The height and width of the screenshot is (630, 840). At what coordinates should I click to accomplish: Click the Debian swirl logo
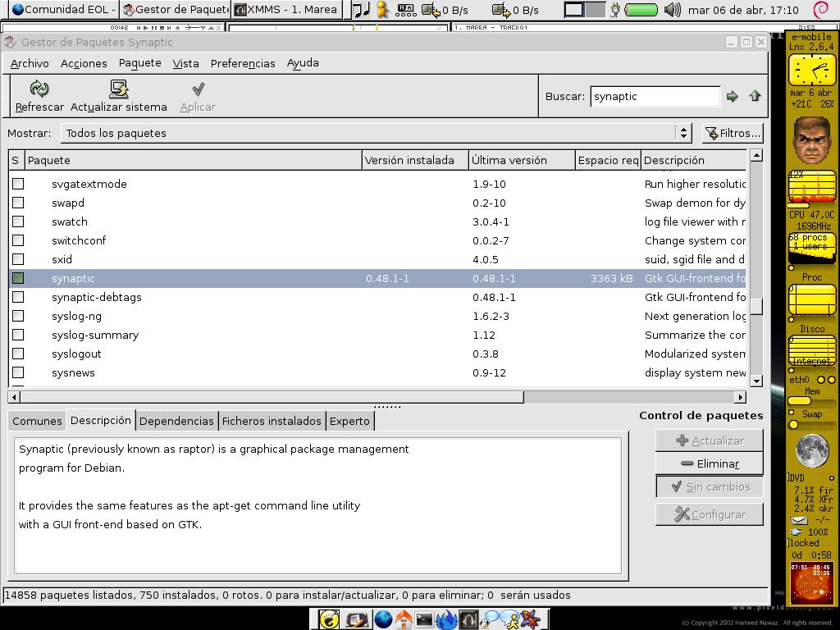pyautogui.click(x=820, y=10)
